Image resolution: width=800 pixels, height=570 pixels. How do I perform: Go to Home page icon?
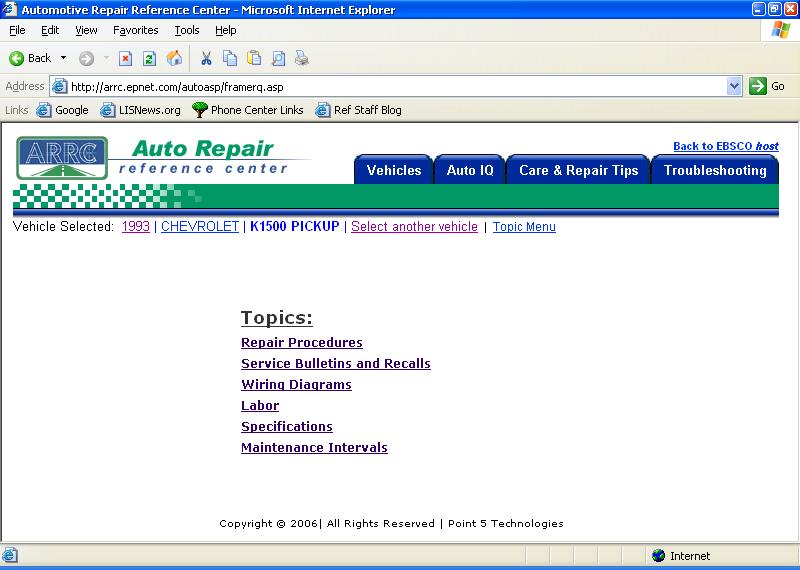pyautogui.click(x=174, y=59)
